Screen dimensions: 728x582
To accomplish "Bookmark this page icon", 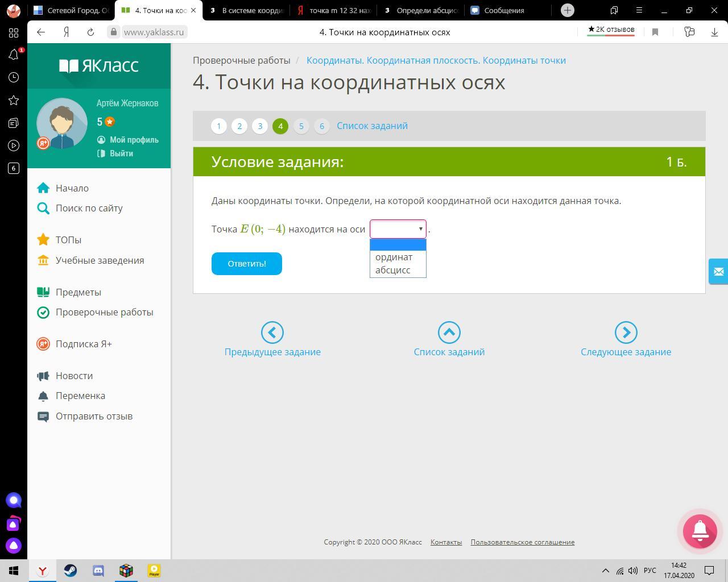I will point(655,32).
